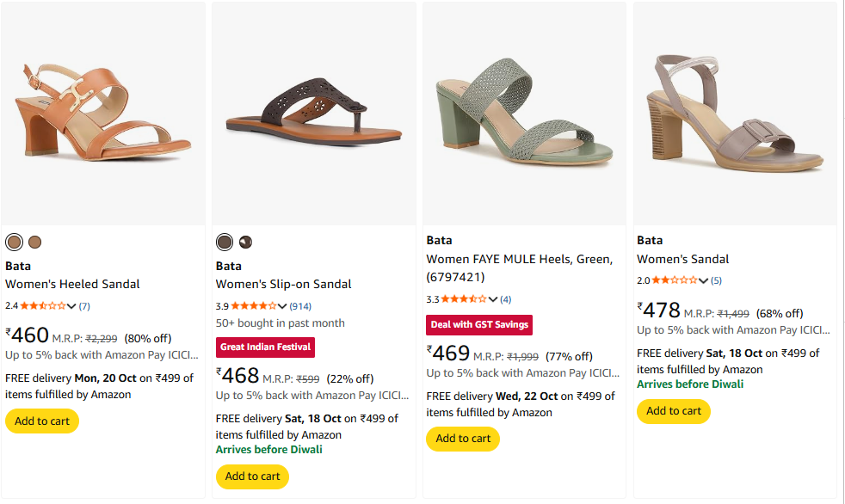Select the dark brown swatch on Slip-on Sandal

click(x=225, y=242)
